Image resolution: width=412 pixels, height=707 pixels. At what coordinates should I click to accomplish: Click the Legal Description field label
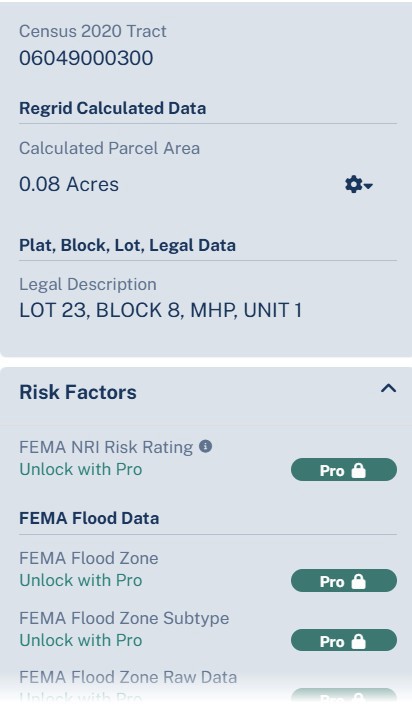88,285
